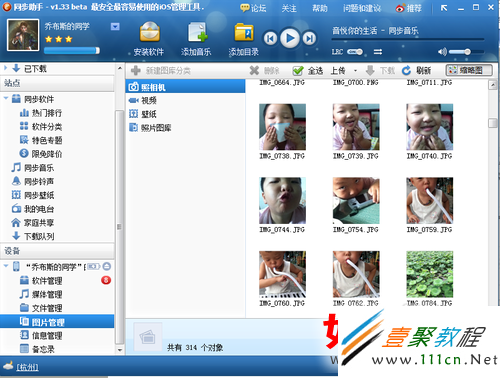
Task: Select thumbnail IMG_0739.JPG
Action: pyautogui.click(x=356, y=127)
